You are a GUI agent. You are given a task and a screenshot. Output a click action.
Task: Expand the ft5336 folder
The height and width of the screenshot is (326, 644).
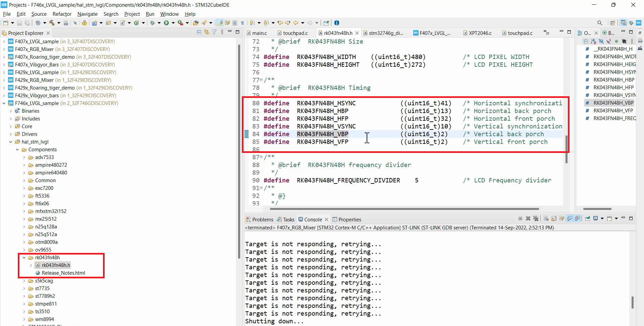24,196
